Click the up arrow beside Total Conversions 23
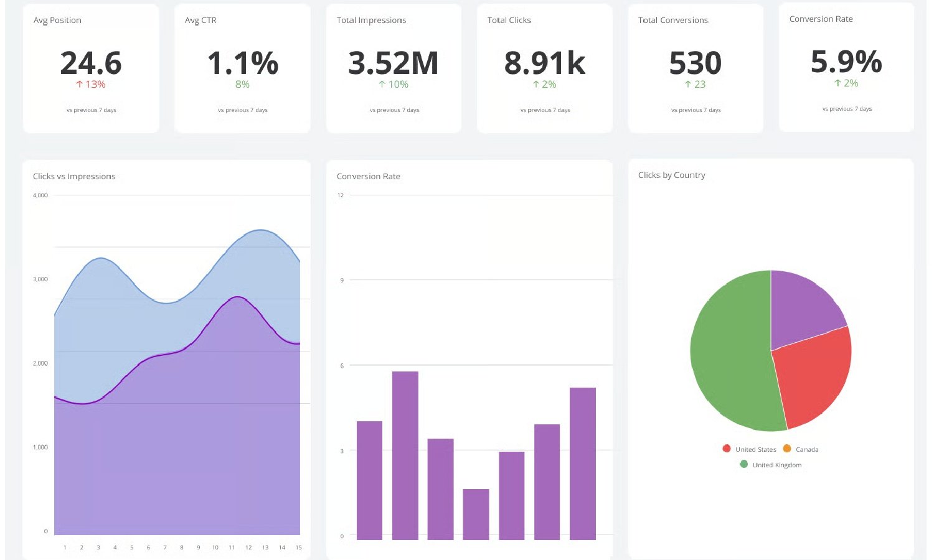Image resolution: width=934 pixels, height=560 pixels. point(688,84)
